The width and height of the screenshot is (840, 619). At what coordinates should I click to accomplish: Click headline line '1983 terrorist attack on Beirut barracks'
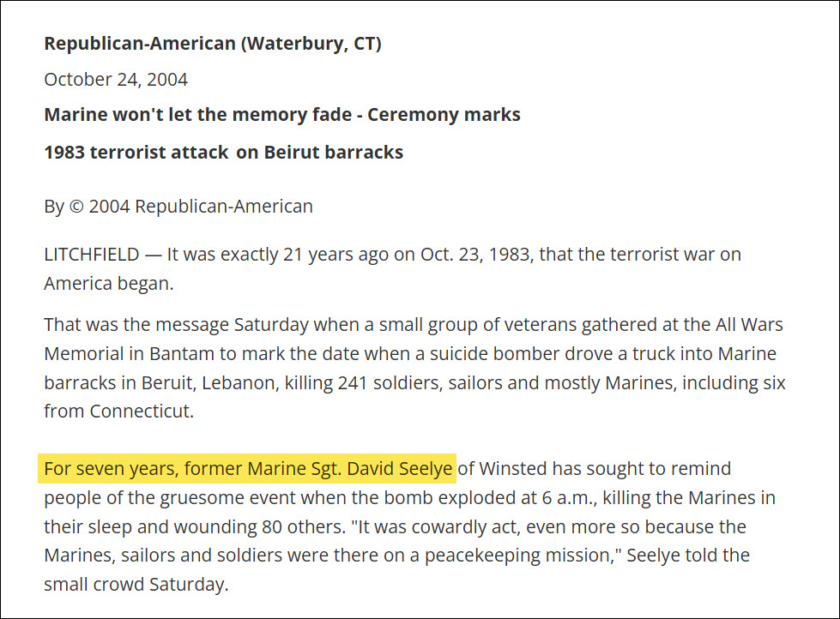(x=223, y=153)
